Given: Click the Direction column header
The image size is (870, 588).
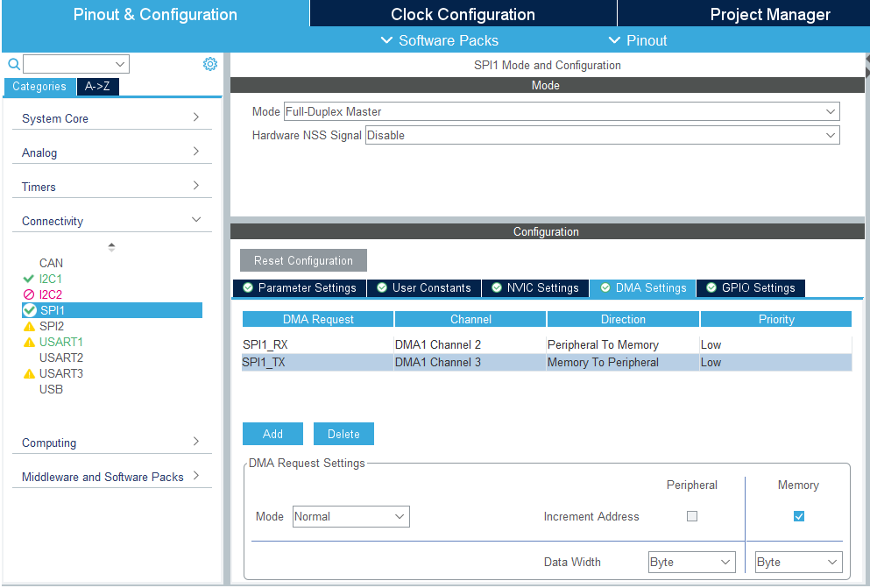Looking at the screenshot, I should (x=623, y=320).
